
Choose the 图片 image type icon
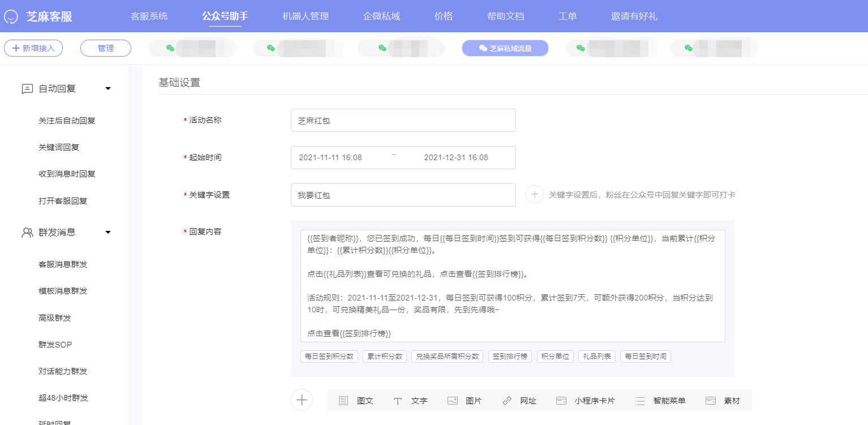(x=452, y=401)
